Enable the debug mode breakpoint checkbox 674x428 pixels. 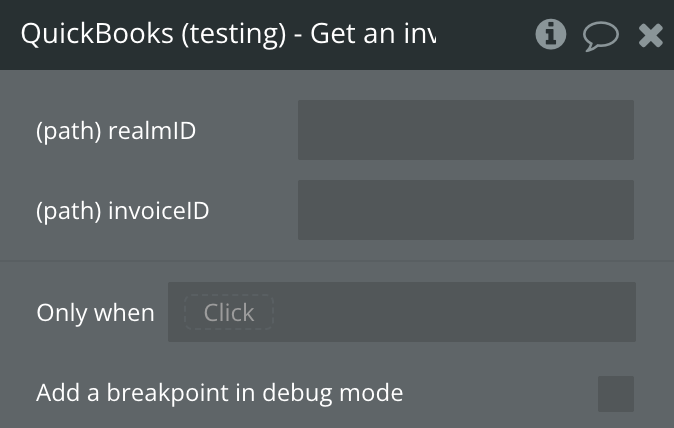point(615,393)
